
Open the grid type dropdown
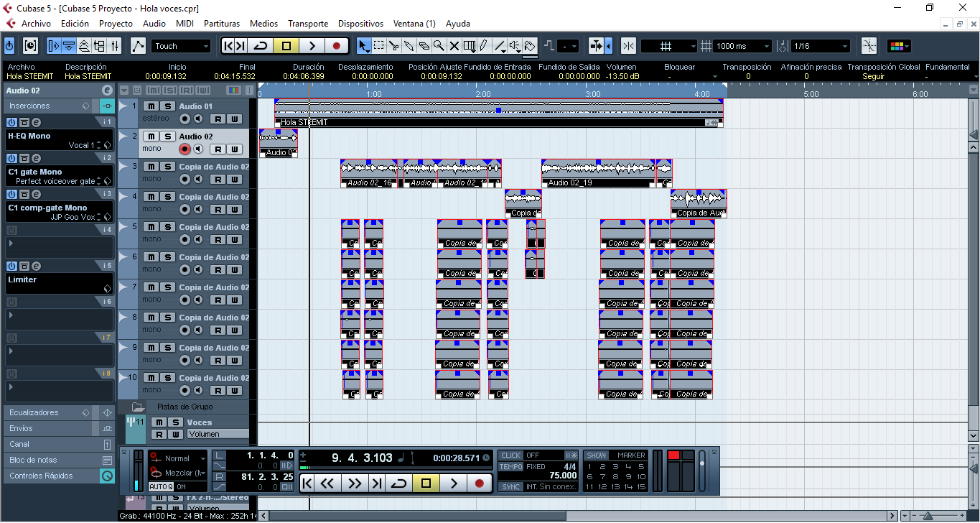point(668,46)
